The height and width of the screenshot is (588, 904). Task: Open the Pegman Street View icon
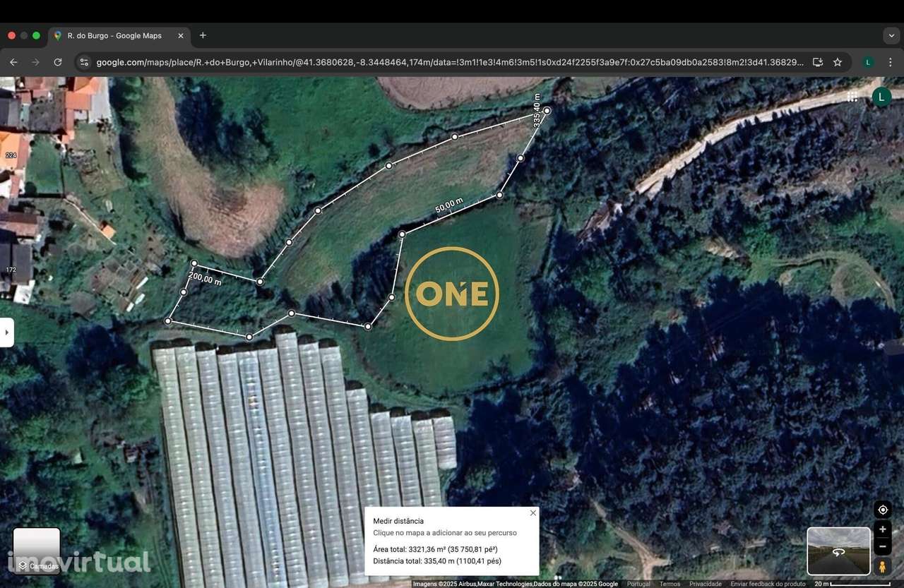[x=882, y=566]
